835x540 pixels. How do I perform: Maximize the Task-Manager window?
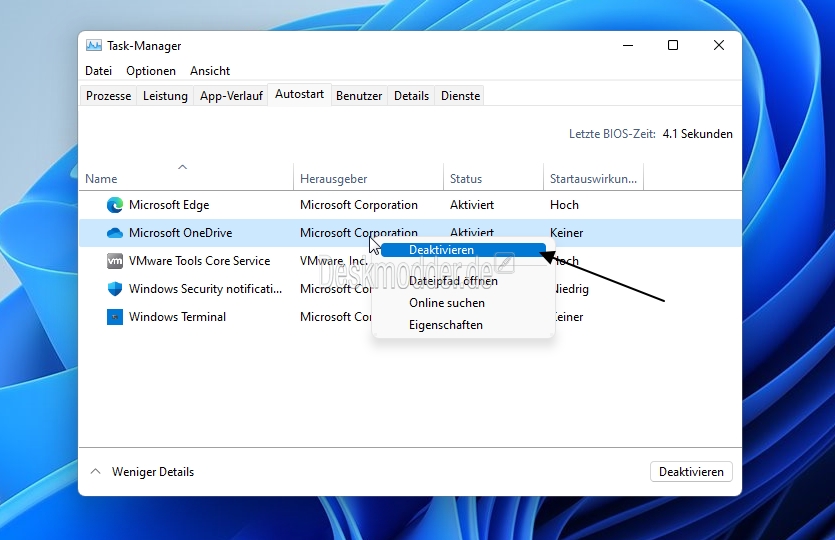[x=673, y=46]
